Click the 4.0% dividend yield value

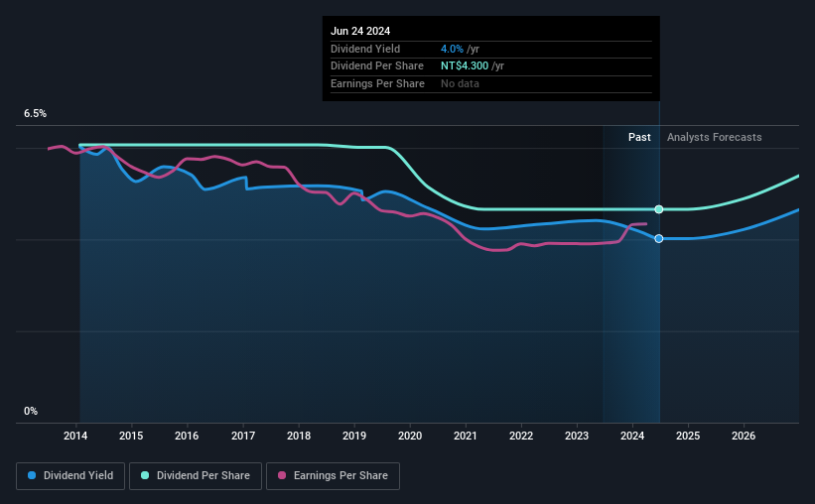click(452, 49)
